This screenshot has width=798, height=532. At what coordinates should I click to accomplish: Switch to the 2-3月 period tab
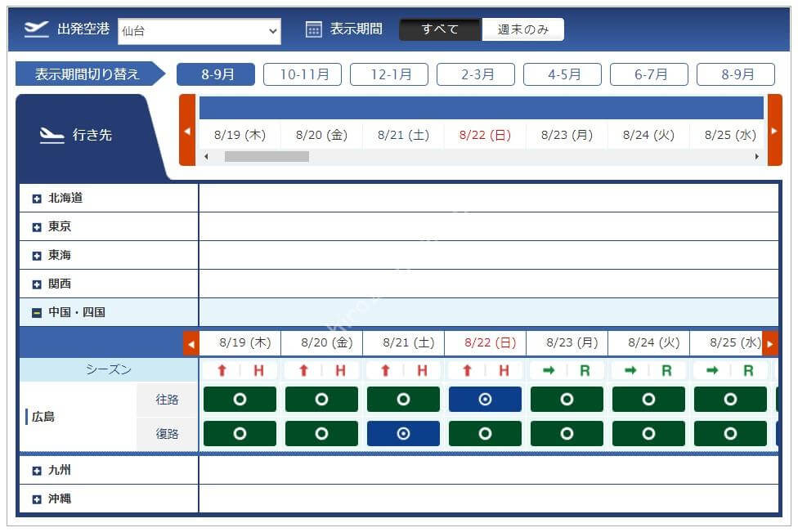[x=476, y=74]
